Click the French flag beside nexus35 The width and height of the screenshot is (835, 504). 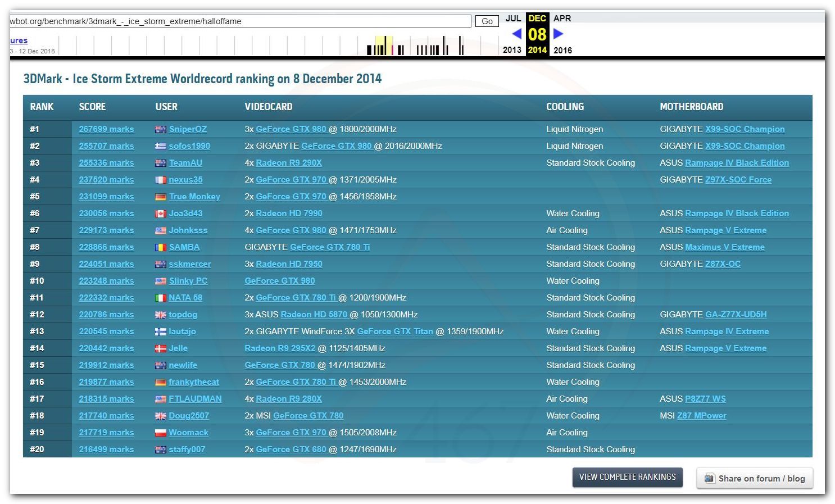pos(161,180)
